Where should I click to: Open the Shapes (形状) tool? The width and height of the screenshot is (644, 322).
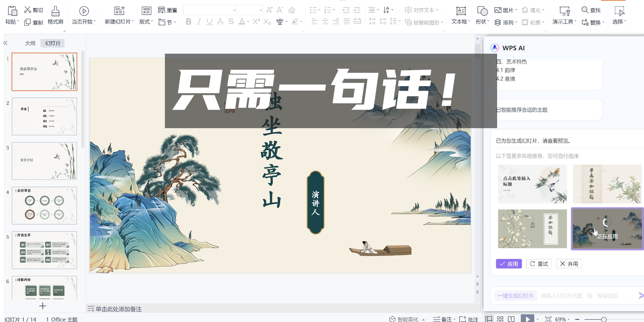click(x=482, y=16)
